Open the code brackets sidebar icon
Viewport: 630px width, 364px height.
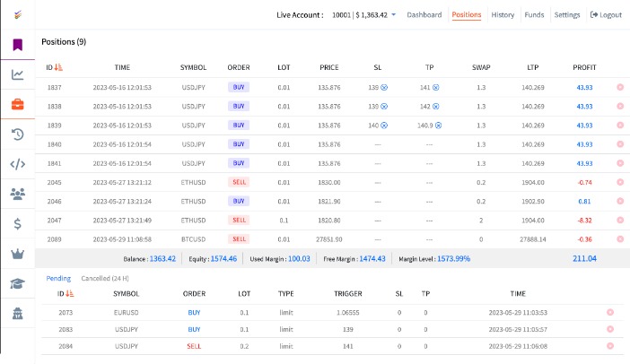click(18, 164)
